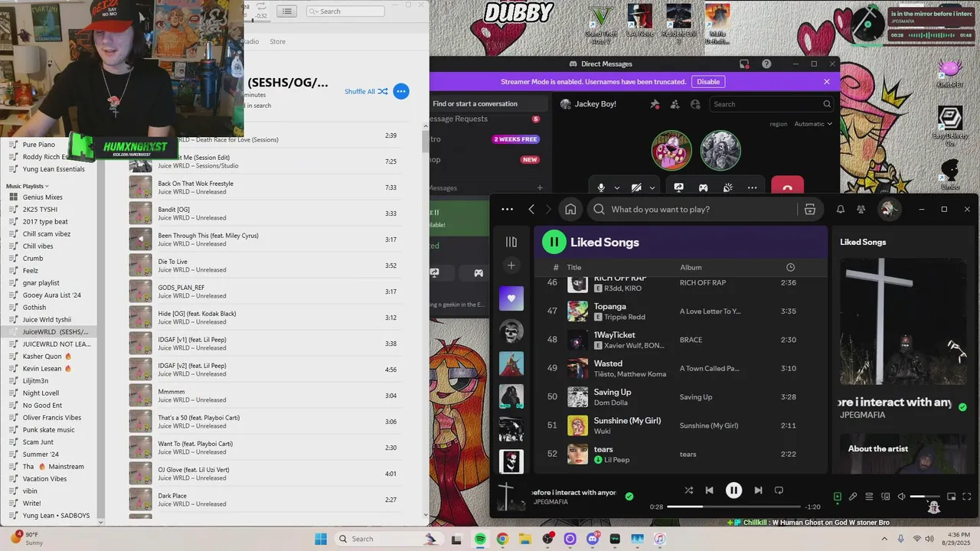Mute microphone in Discord call

[x=601, y=187]
